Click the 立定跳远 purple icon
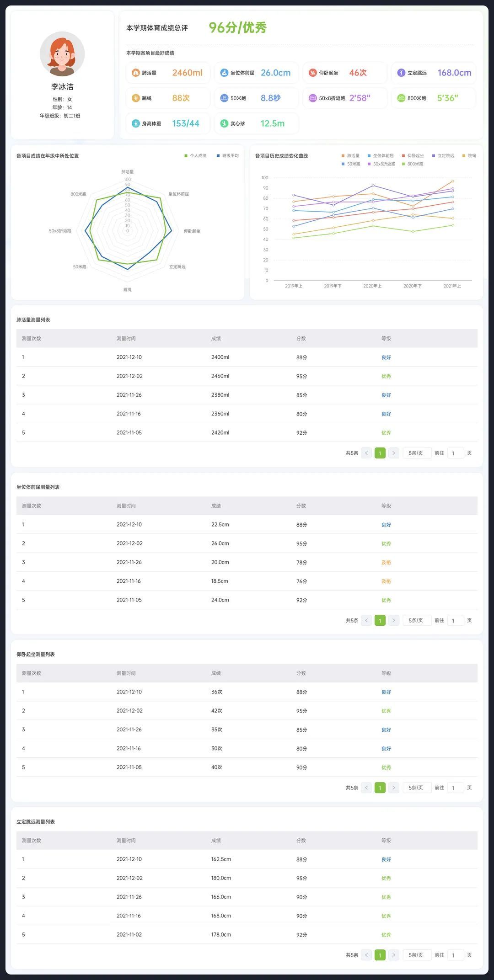494x980 pixels. click(401, 73)
